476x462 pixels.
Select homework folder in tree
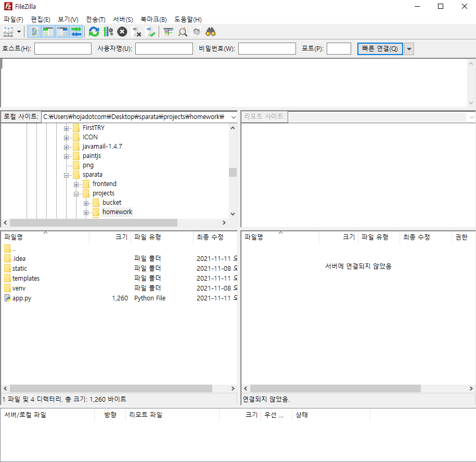117,212
